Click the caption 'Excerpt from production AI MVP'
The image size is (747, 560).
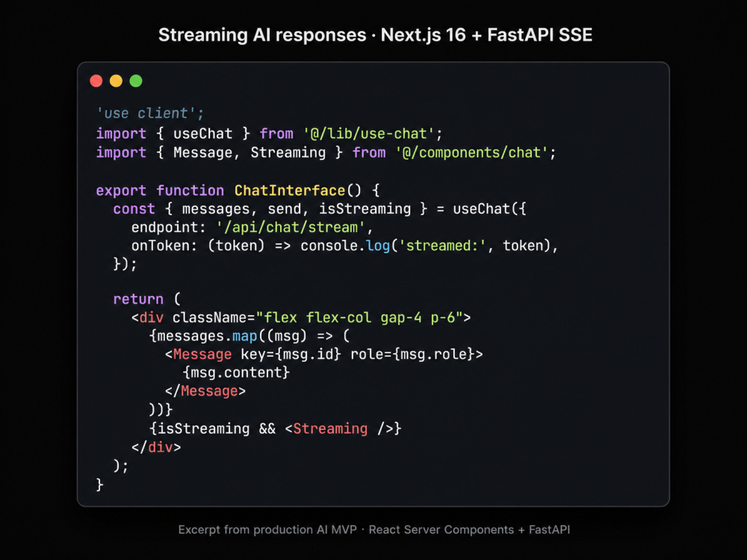(267, 530)
